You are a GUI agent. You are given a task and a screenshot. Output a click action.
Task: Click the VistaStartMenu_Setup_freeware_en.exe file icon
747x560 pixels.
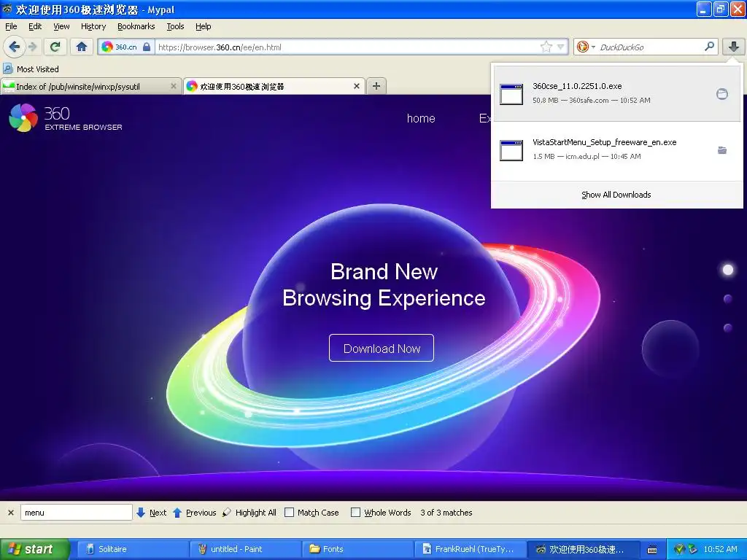tap(511, 150)
